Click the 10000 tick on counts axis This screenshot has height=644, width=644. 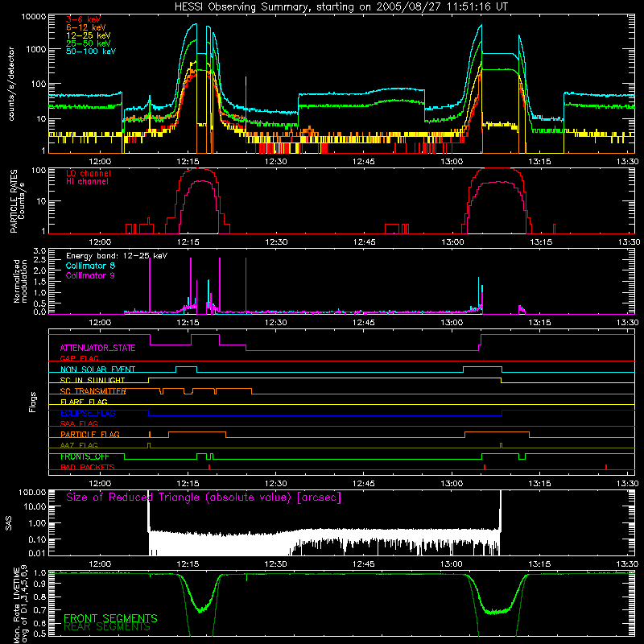(x=33, y=17)
